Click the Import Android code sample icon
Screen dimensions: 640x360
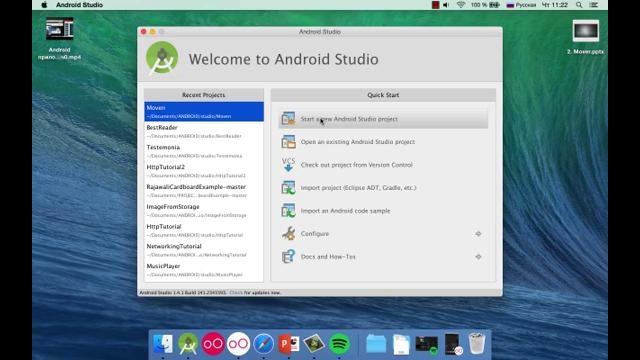[x=288, y=211]
